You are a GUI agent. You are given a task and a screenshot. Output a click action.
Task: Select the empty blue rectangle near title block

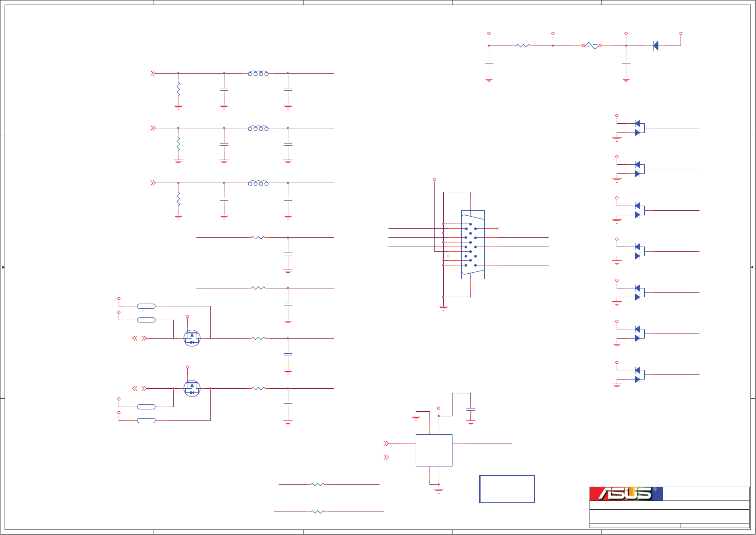tap(507, 489)
